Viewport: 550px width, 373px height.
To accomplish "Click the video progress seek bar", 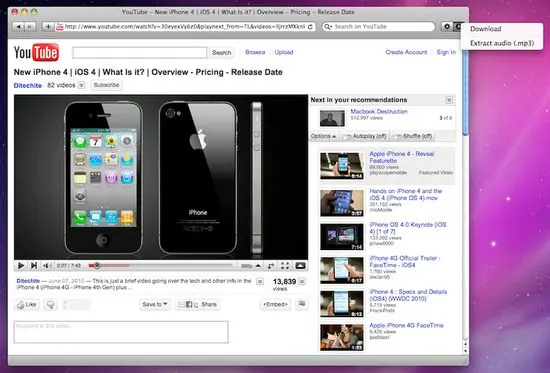I will (160, 266).
